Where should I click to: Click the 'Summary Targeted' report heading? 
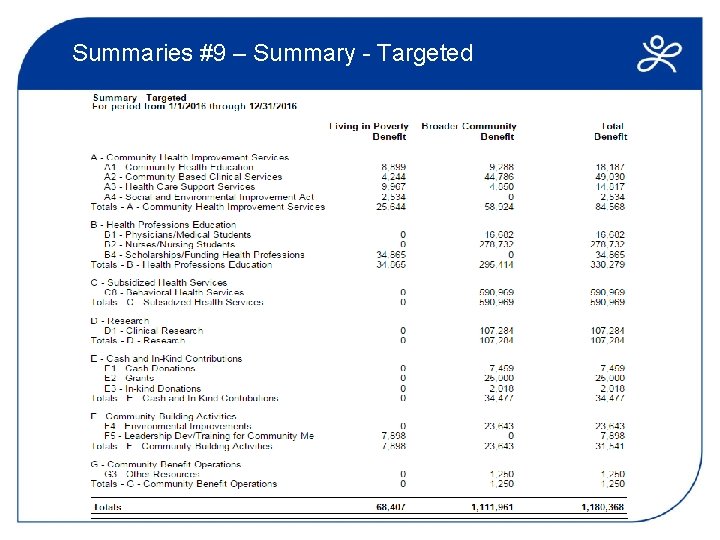coord(139,97)
